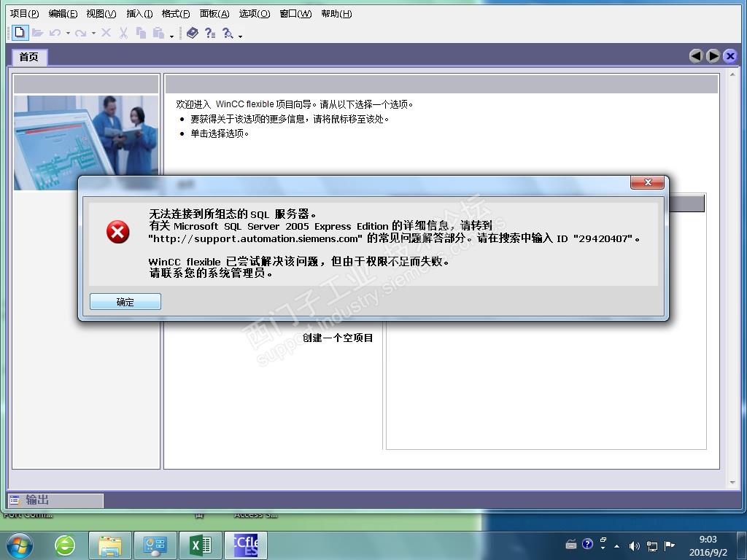
Task: Click the Delete X toolbar icon
Action: pyautogui.click(x=107, y=33)
